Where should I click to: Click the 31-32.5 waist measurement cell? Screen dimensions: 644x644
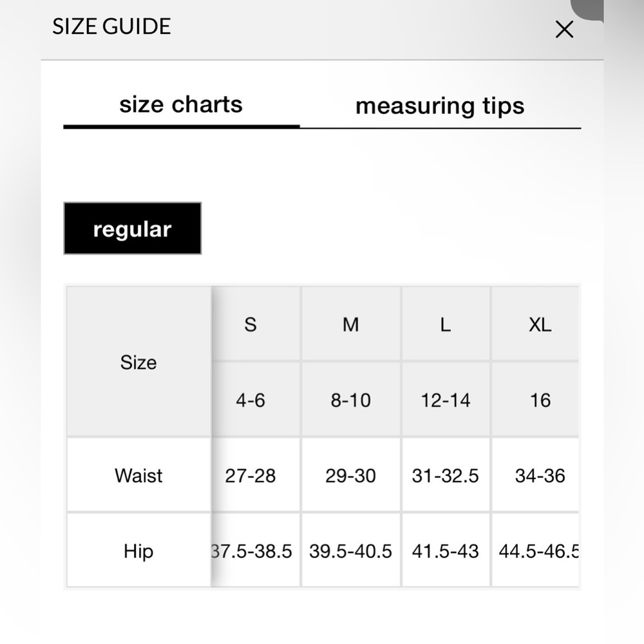click(x=446, y=475)
